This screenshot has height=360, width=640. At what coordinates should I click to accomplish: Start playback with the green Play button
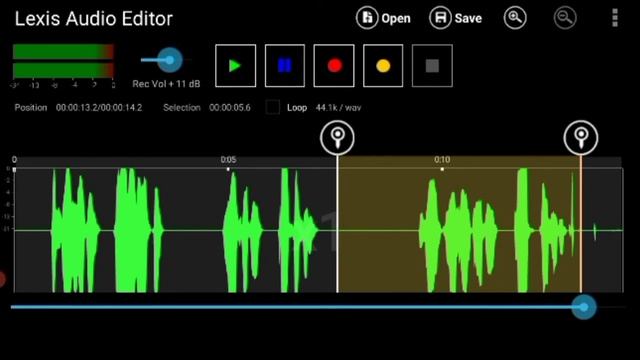click(236, 66)
